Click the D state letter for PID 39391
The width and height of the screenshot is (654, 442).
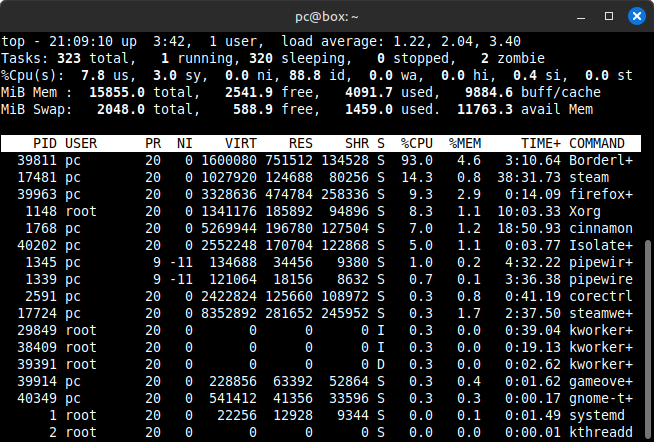click(381, 364)
